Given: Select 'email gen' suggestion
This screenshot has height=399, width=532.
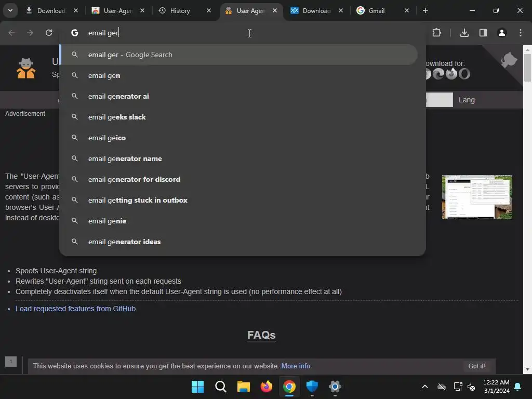Looking at the screenshot, I should click(x=239, y=75).
